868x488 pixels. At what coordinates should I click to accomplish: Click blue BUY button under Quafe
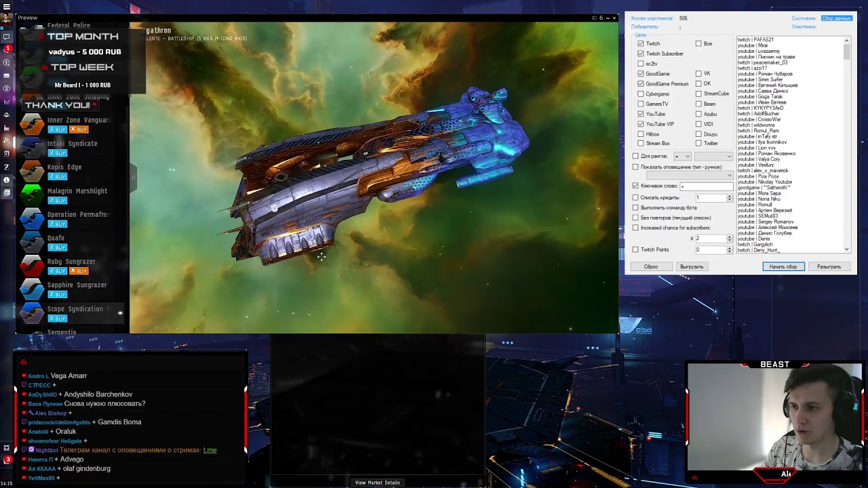(x=57, y=247)
